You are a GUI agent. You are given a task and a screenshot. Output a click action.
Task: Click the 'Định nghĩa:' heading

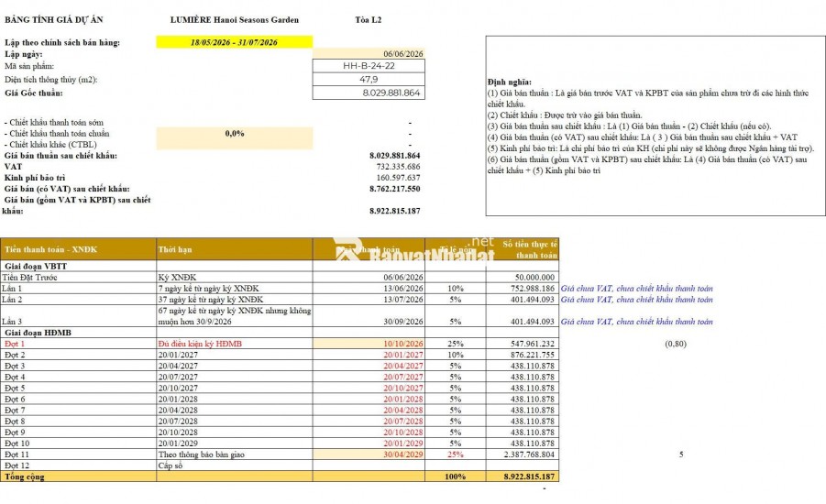(510, 82)
